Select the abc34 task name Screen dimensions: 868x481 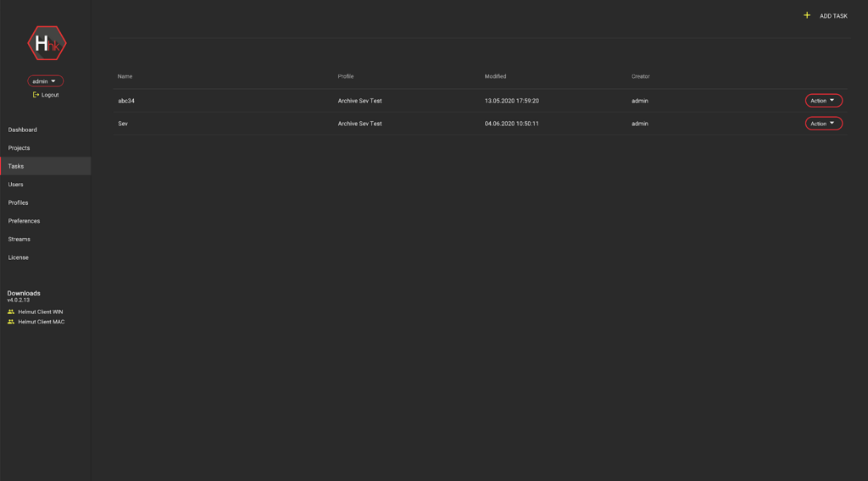coord(126,101)
